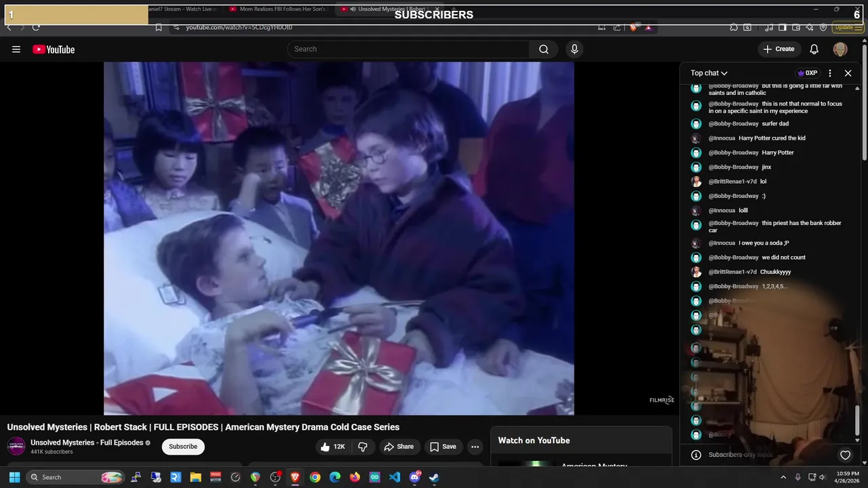Click 'this priest has the bank robber car' message
The width and height of the screenshot is (868, 488).
(x=775, y=226)
